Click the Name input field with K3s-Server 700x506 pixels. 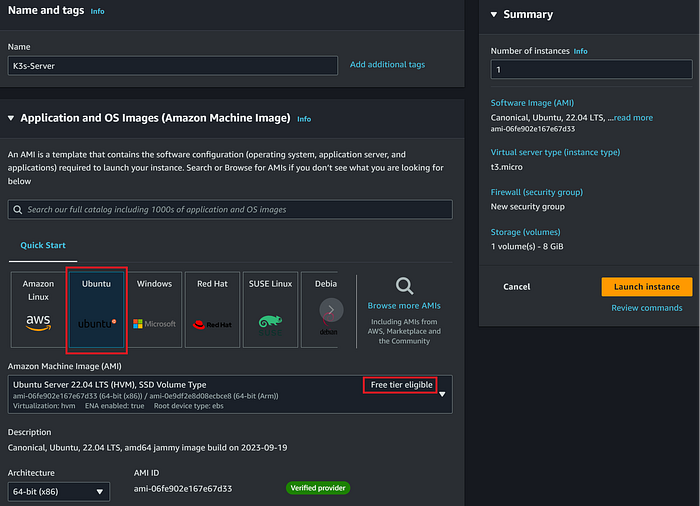point(173,66)
